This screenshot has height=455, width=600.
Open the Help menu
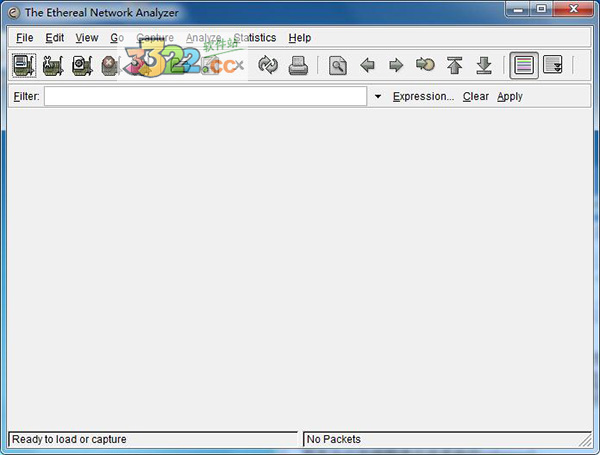tap(300, 38)
